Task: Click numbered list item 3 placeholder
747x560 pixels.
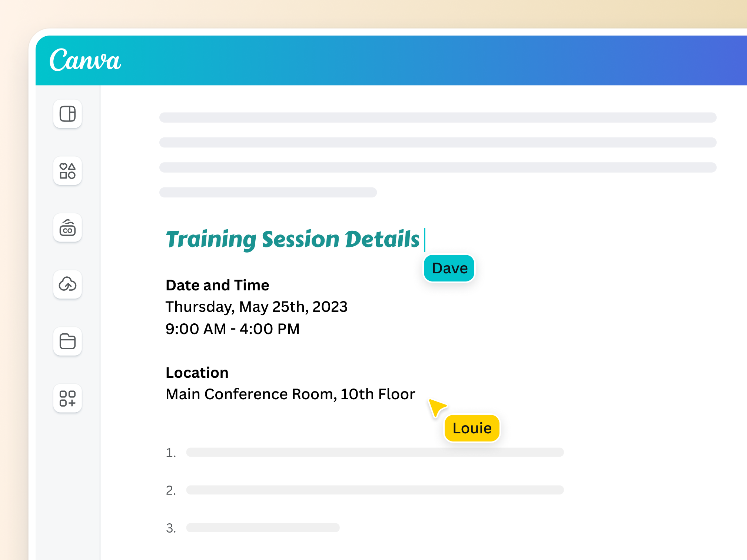Action: (262, 528)
